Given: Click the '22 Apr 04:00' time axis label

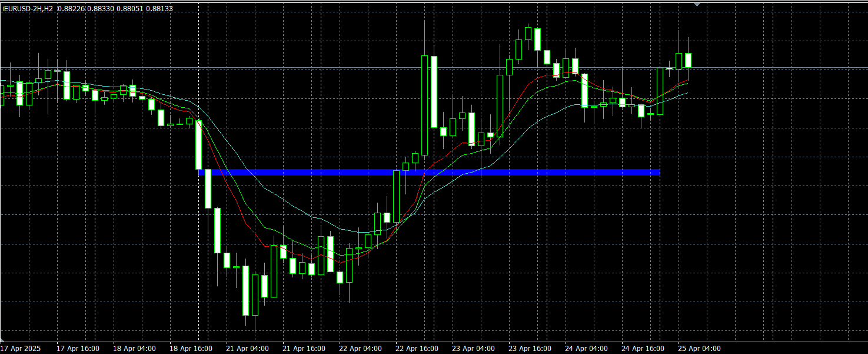Looking at the screenshot, I should tap(360, 349).
